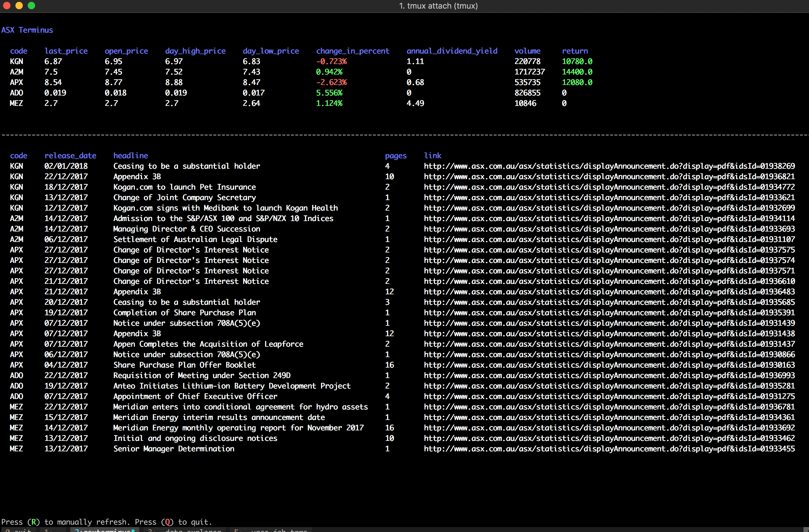Open the Anteo Lithium-ion Battery Project link

click(609, 386)
